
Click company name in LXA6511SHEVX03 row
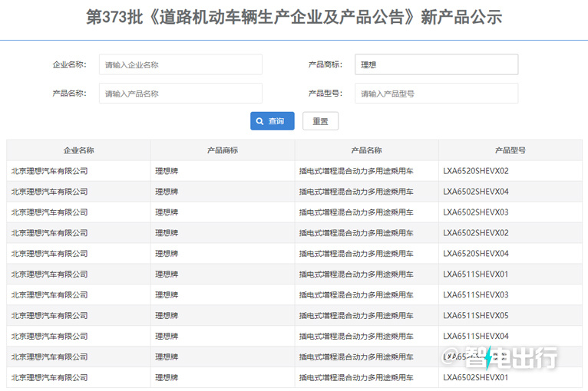pyautogui.click(x=49, y=294)
